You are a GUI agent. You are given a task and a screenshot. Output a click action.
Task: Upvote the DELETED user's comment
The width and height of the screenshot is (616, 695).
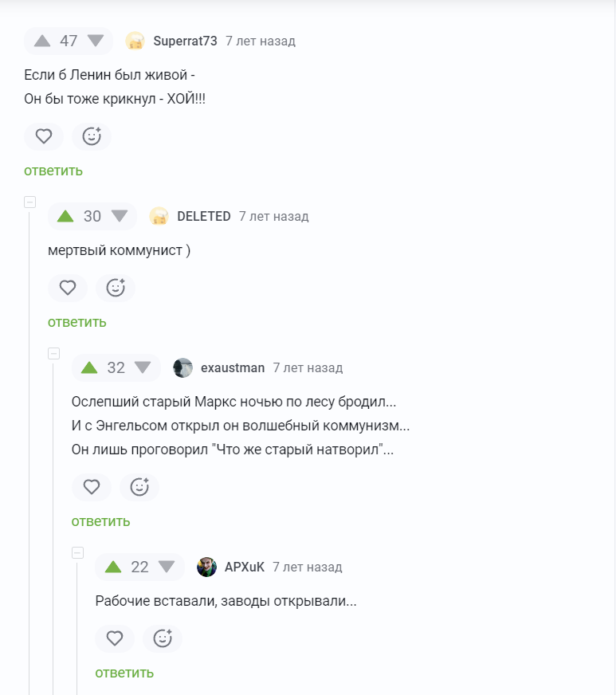(65, 216)
